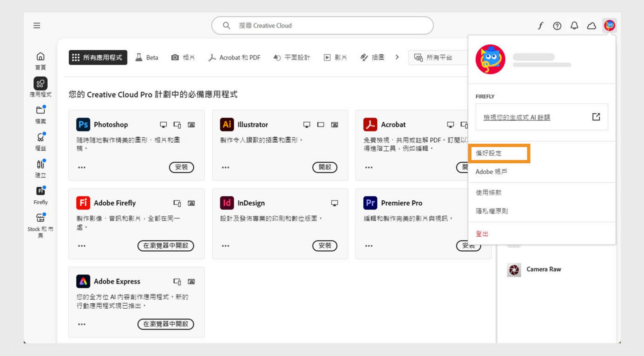Switch to the 相片 tab
The height and width of the screenshot is (356, 644).
coord(183,57)
